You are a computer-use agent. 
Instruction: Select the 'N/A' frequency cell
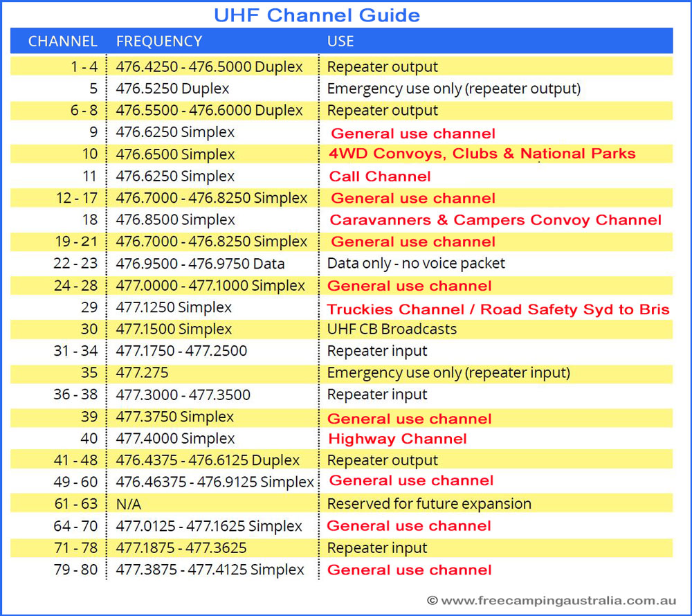[129, 504]
